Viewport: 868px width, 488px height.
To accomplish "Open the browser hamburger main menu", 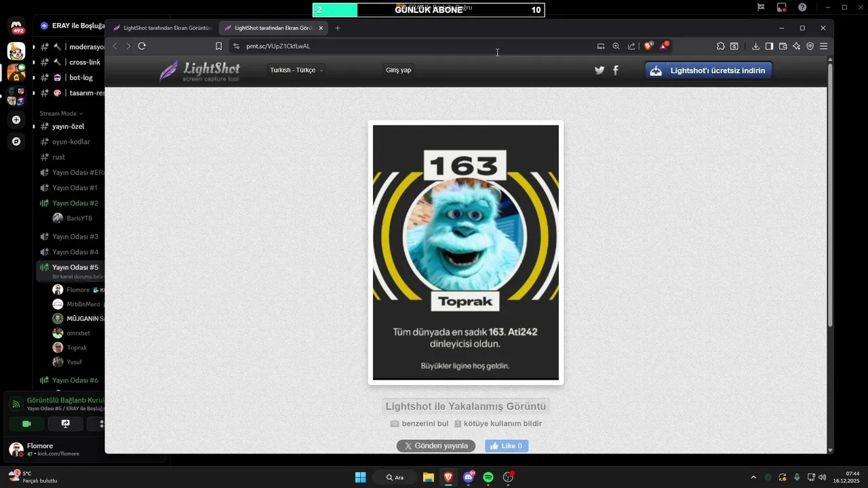I will point(823,46).
